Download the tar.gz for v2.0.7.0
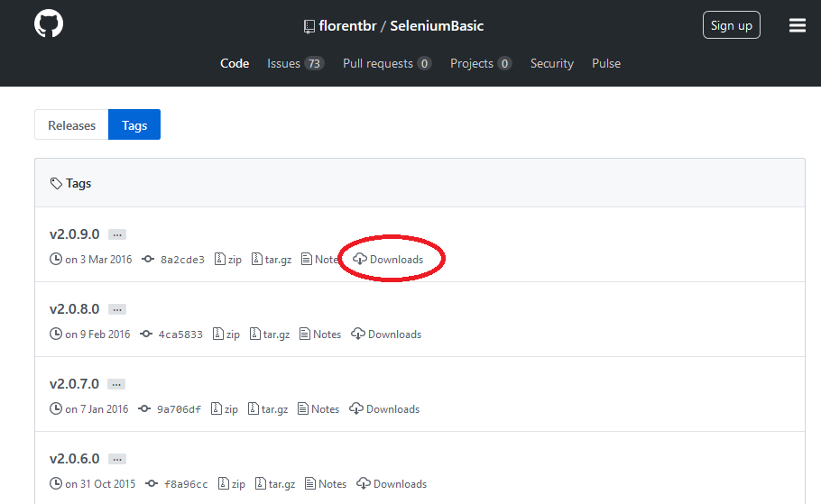Screen dimensions: 821x504 268,408
